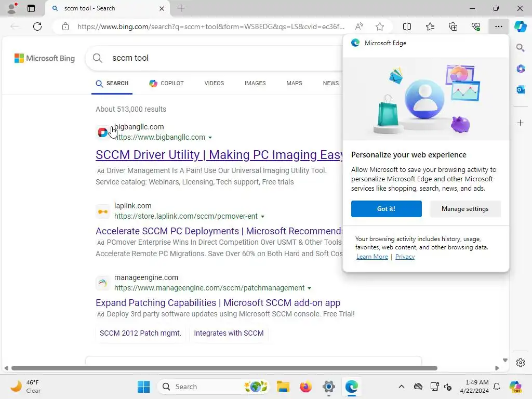Click the address bar URL
The width and height of the screenshot is (532, 399).
[x=211, y=26]
